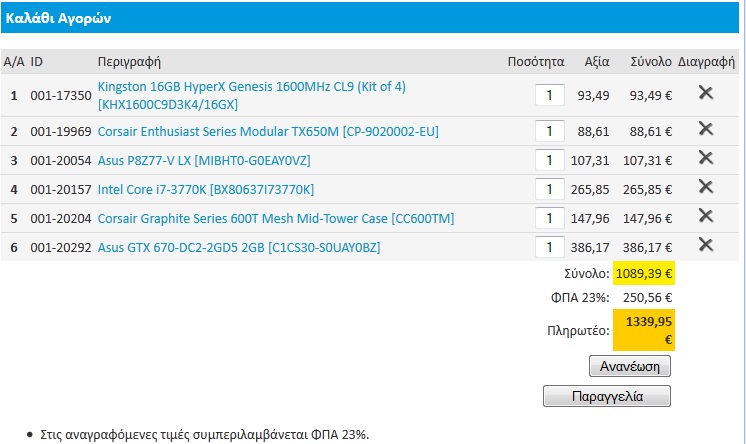Click the Καλάθι Αγορών cart title

[x=59, y=18]
